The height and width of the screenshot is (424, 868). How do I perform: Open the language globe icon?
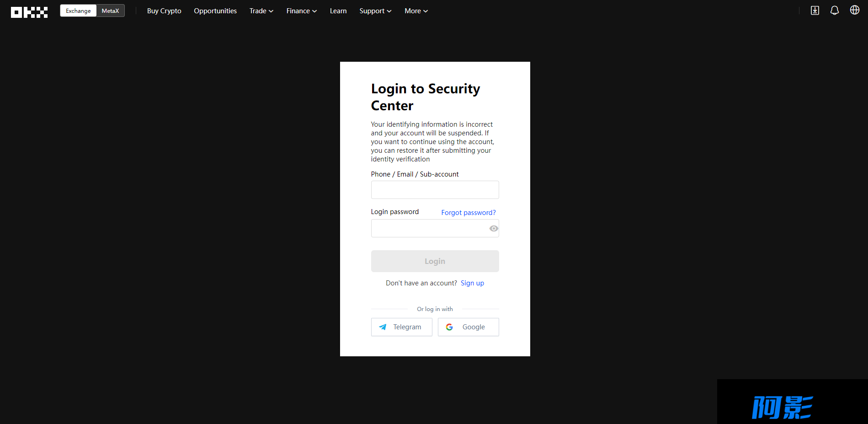(x=855, y=10)
